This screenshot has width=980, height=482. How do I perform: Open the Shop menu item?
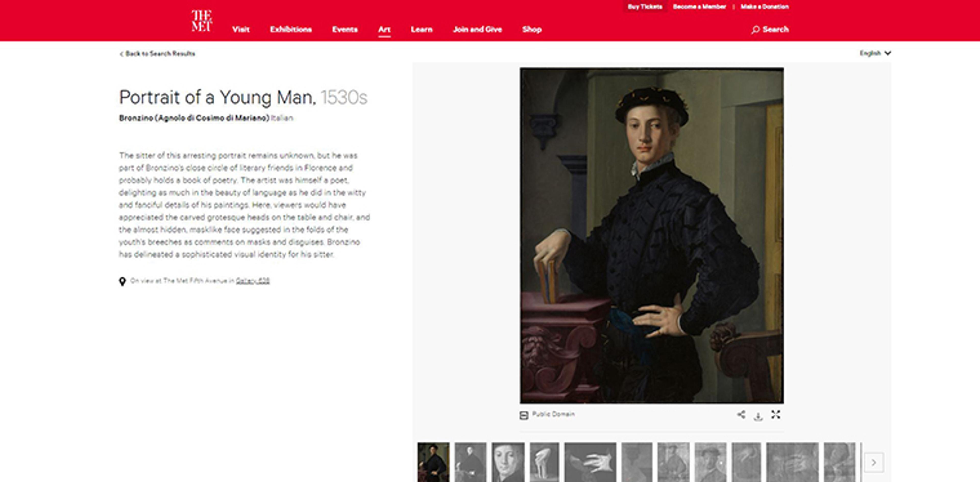point(531,29)
